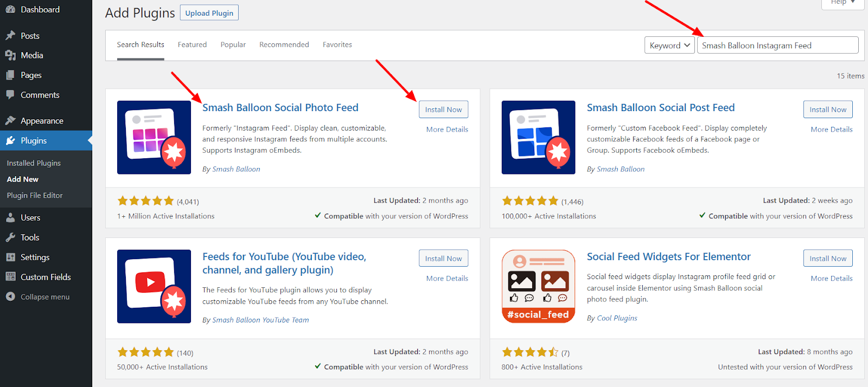Viewport: 868px width, 387px height.
Task: Open the Custom Fields menu item
Action: 46,277
